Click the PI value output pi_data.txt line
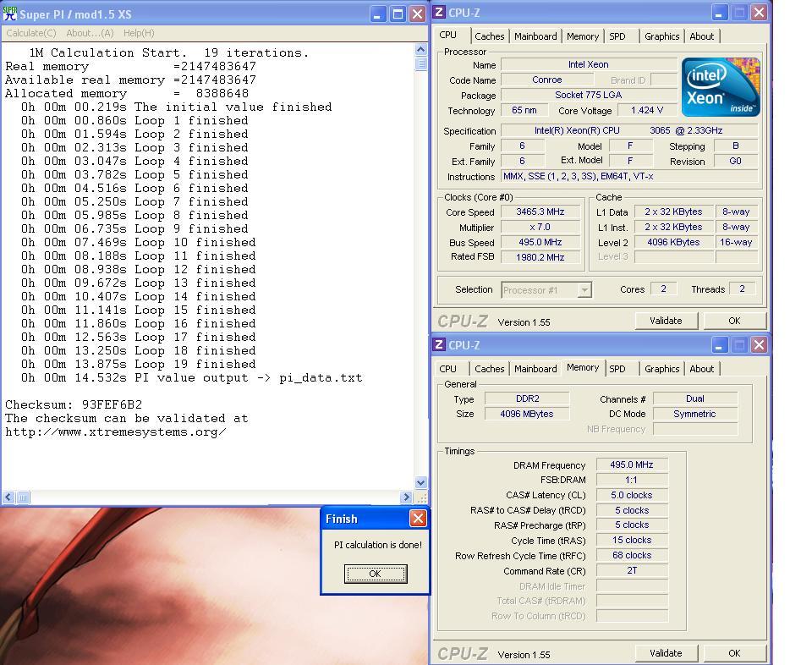This screenshot has height=665, width=812. [192, 377]
